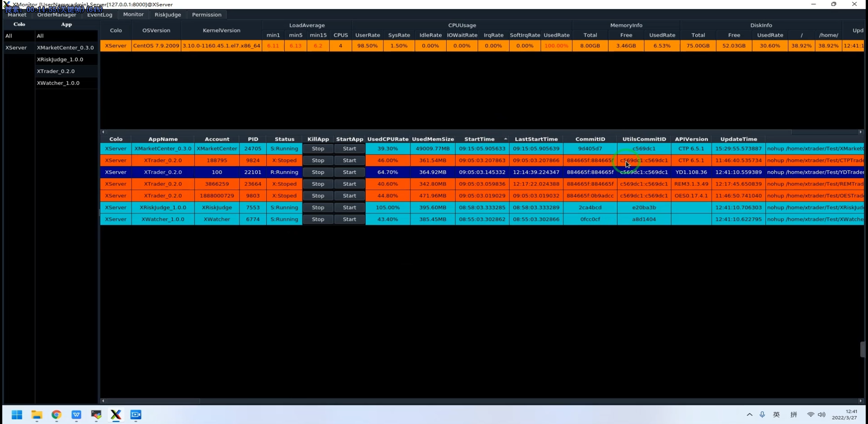Select the R:Running status cell

284,172
